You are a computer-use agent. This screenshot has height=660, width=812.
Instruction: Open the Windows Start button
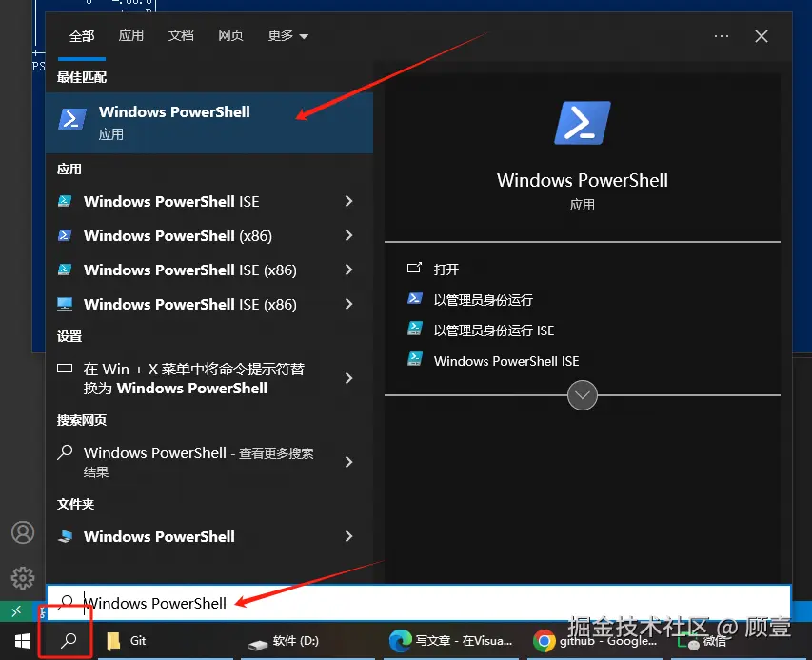click(22, 641)
